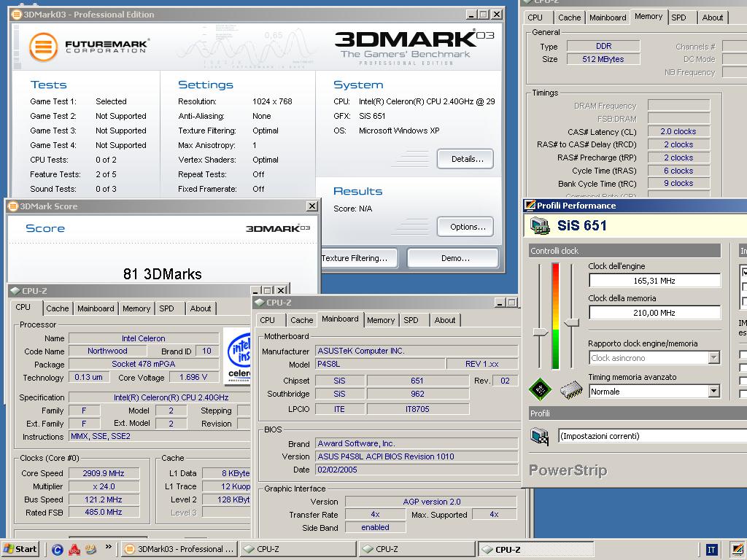747x560 pixels.
Task: Open the Windows Start menu
Action: pyautogui.click(x=20, y=549)
